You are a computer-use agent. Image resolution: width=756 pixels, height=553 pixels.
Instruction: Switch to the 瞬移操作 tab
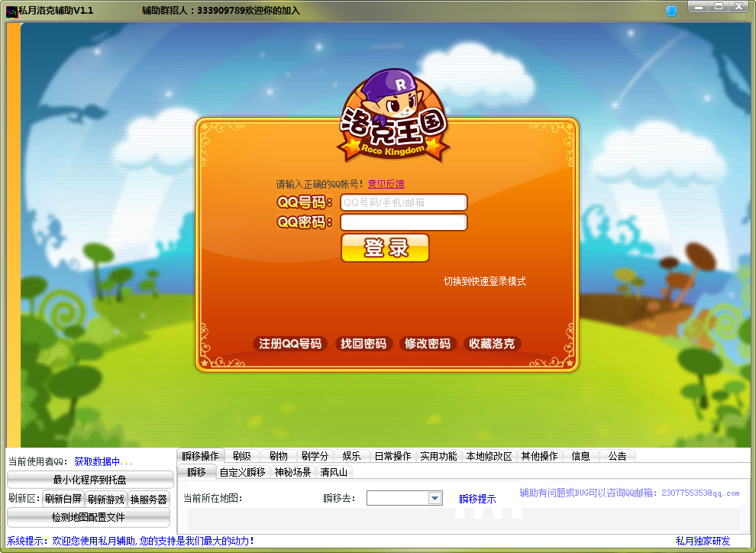coord(200,455)
